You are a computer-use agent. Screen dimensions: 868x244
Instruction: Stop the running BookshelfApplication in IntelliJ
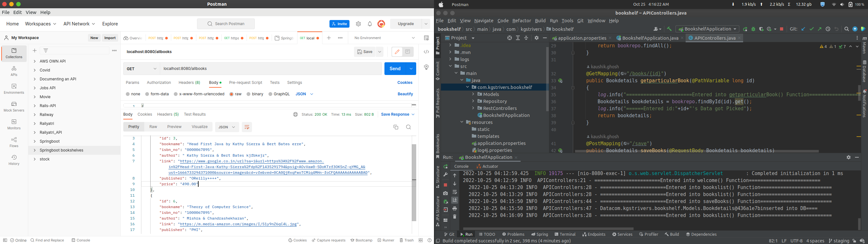[445, 185]
